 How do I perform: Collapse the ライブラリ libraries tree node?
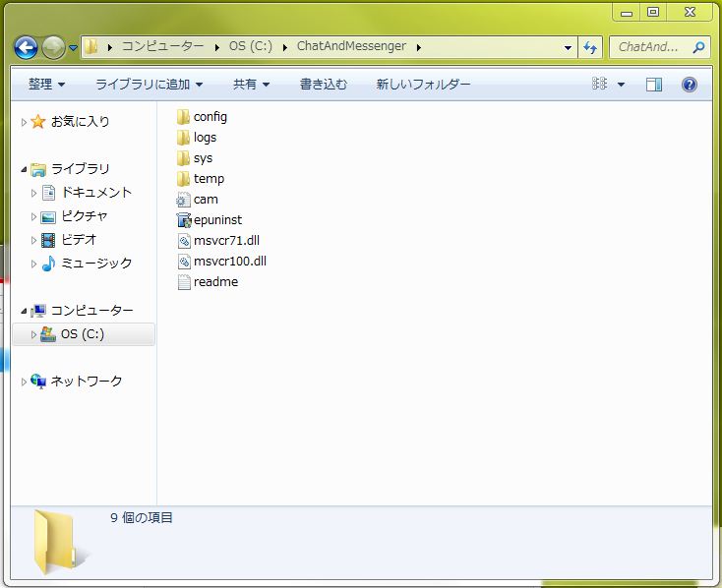pos(25,169)
